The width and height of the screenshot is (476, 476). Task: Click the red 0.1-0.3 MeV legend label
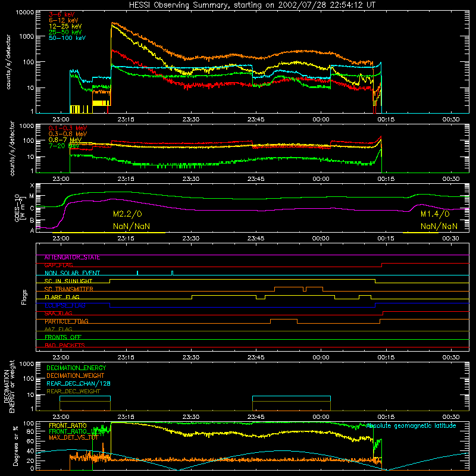(68, 128)
